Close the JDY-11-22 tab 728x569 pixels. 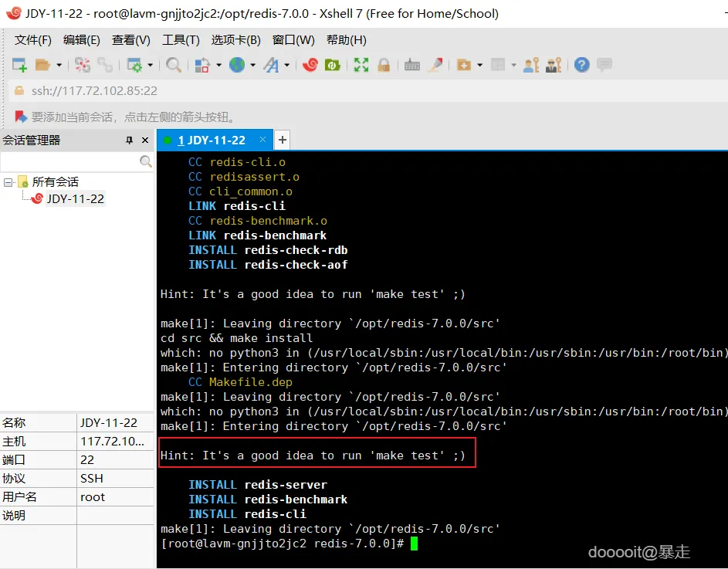262,139
